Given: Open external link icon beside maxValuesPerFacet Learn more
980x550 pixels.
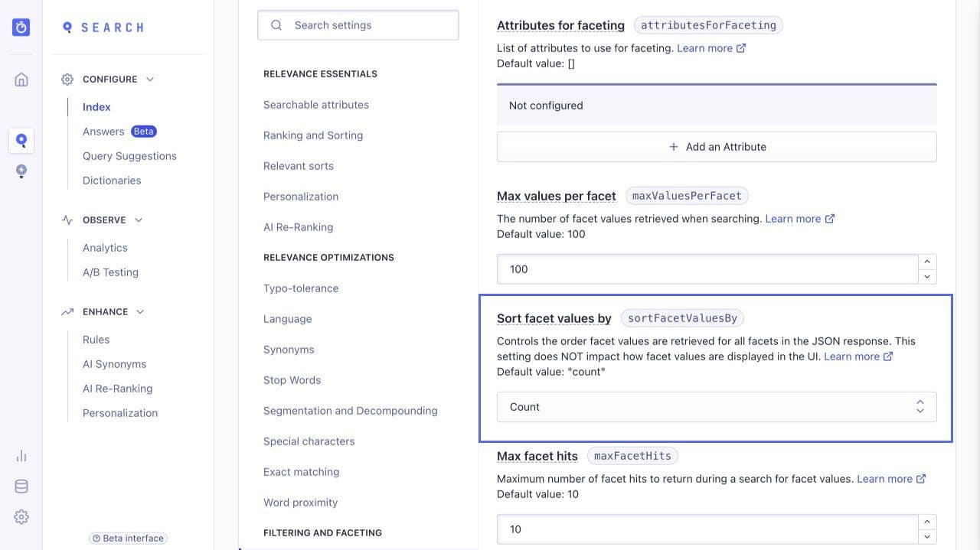Looking at the screenshot, I should pyautogui.click(x=830, y=219).
